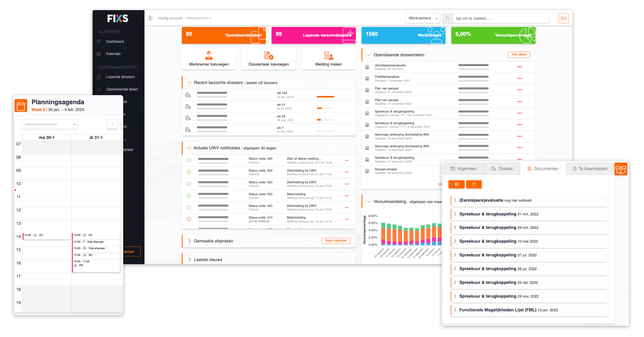Click the typ om te zoeken search field

click(x=501, y=18)
